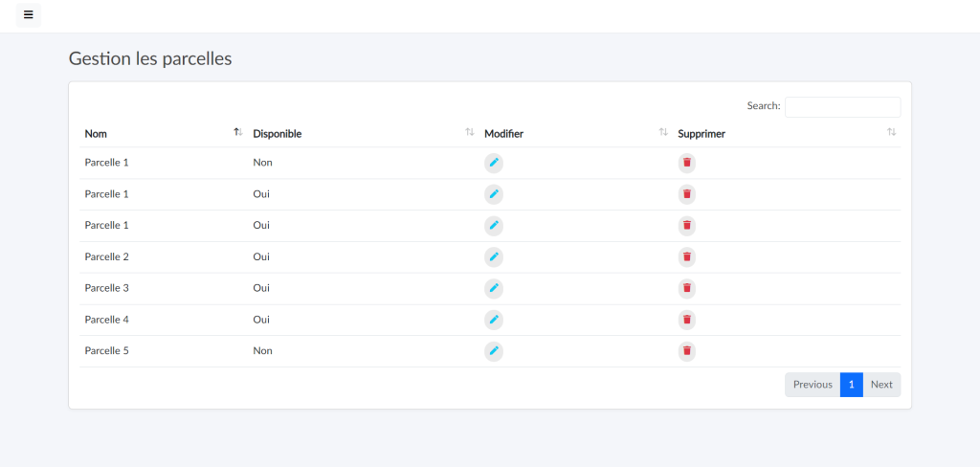The width and height of the screenshot is (980, 467).
Task: Click the trash icon for Parcelle 3
Action: tap(687, 288)
